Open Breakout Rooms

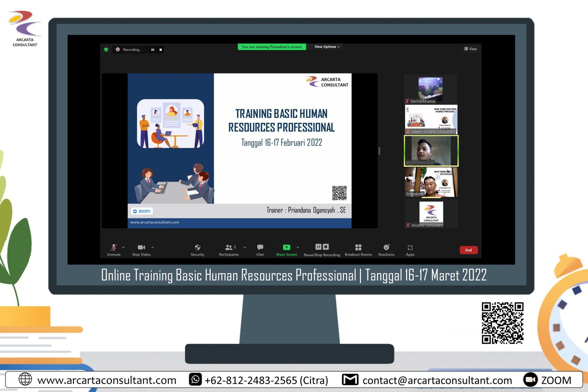358,248
